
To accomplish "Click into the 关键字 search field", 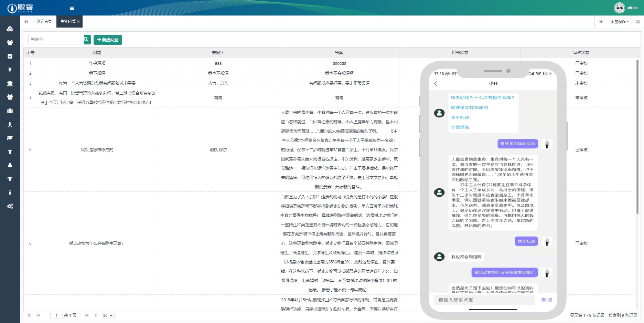I will [56, 40].
